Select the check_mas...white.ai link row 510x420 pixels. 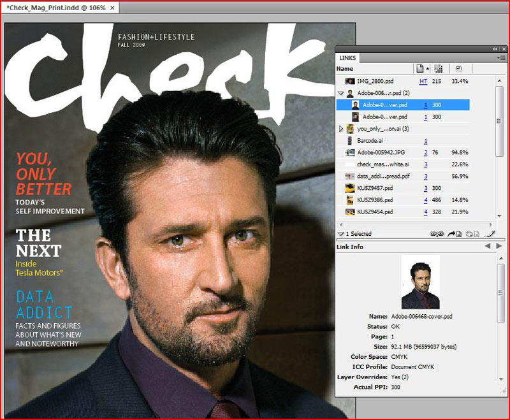coord(403,164)
